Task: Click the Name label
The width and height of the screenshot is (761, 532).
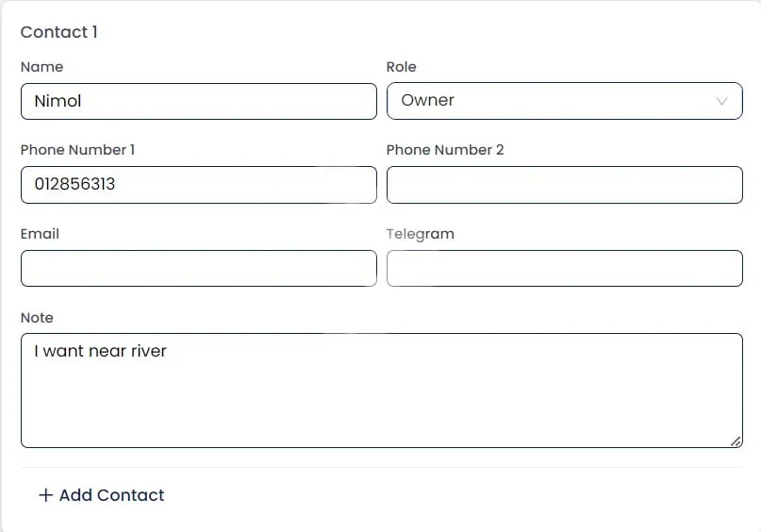Action: click(41, 67)
